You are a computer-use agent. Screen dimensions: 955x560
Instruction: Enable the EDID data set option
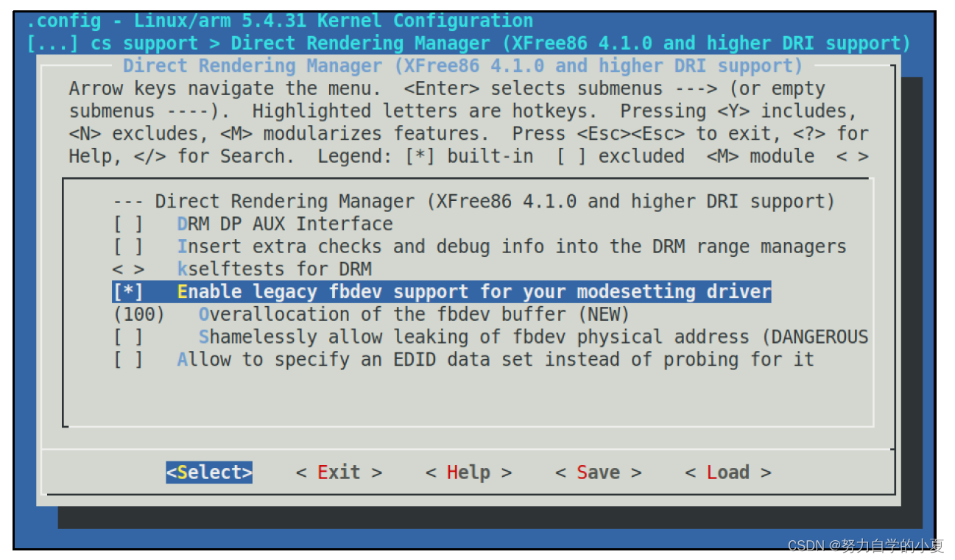(128, 360)
